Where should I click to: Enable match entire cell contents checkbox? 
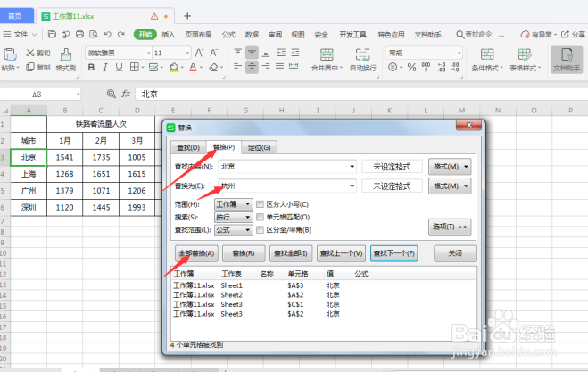coord(260,217)
